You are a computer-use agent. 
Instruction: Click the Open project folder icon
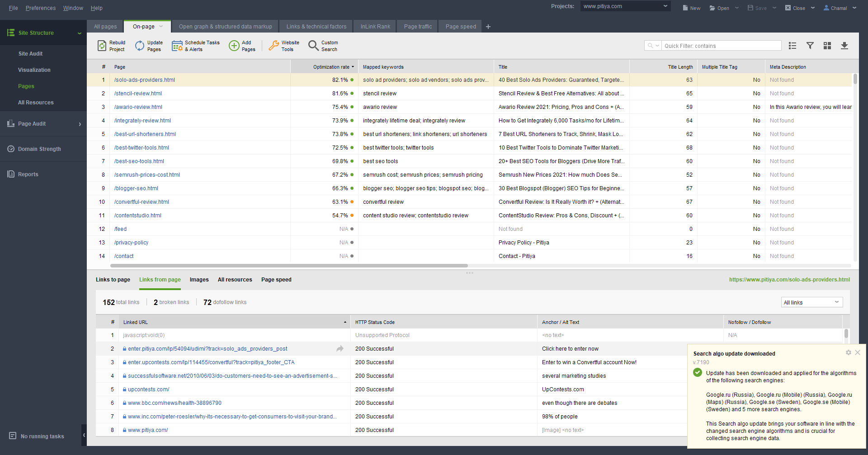[x=712, y=8]
